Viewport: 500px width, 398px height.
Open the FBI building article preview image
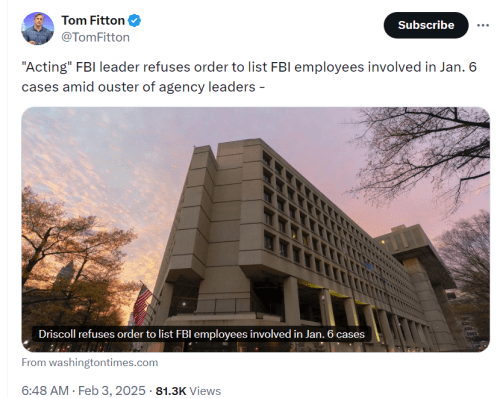point(256,229)
